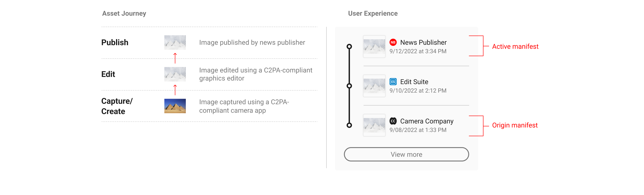Click the News Publisher name label
The height and width of the screenshot is (195, 644).
pyautogui.click(x=423, y=42)
